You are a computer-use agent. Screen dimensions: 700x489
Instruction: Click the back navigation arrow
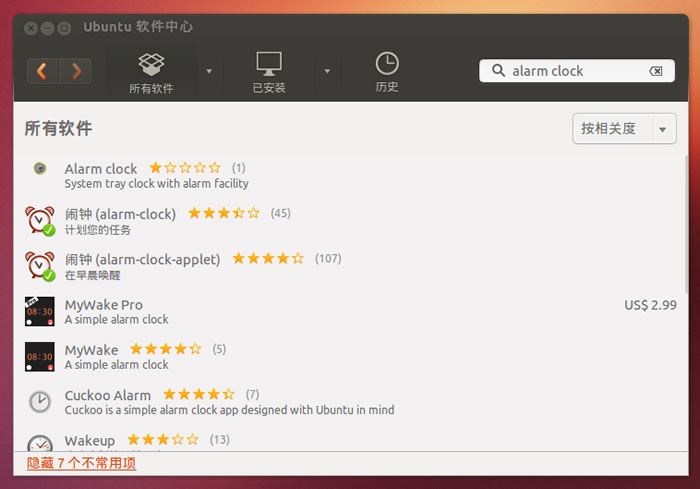pos(42,70)
